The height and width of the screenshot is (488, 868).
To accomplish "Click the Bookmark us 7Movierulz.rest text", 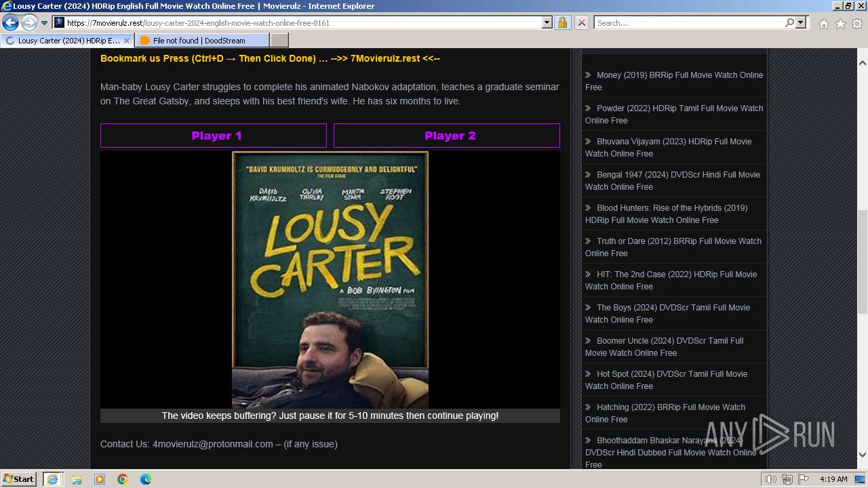I will tap(270, 58).
